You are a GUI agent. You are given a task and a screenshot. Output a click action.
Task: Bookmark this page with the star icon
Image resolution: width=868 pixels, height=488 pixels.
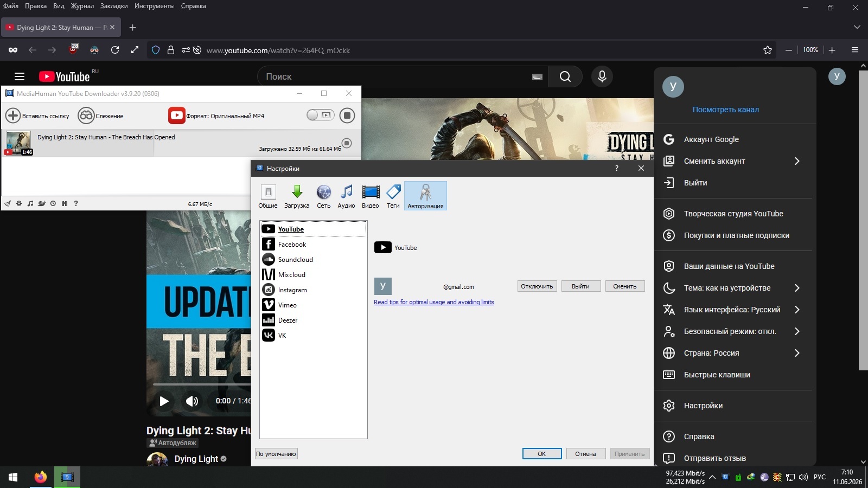768,50
